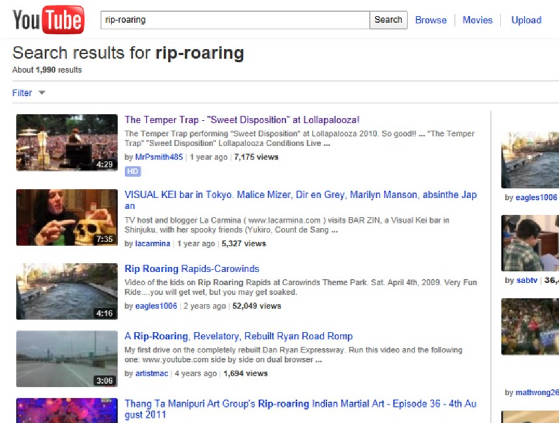Expand the Filter dropdown

(x=29, y=93)
